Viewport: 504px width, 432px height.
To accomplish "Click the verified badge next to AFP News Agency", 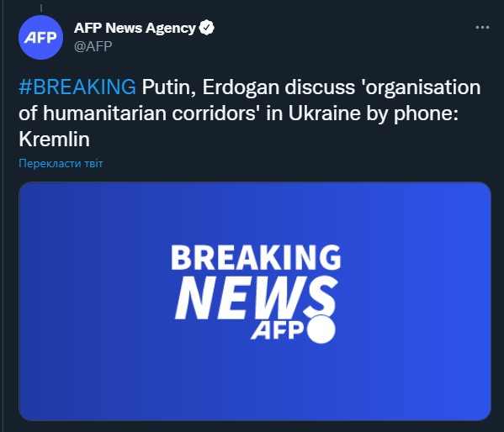I will [206, 28].
